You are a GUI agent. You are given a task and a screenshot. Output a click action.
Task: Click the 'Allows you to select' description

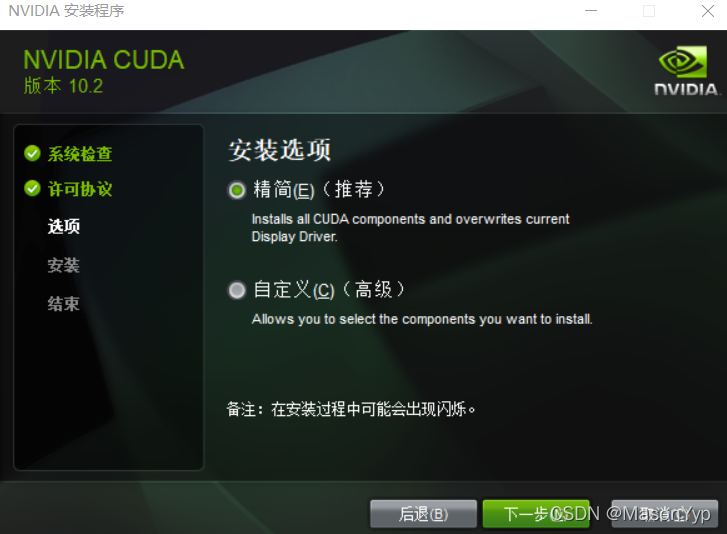(422, 319)
